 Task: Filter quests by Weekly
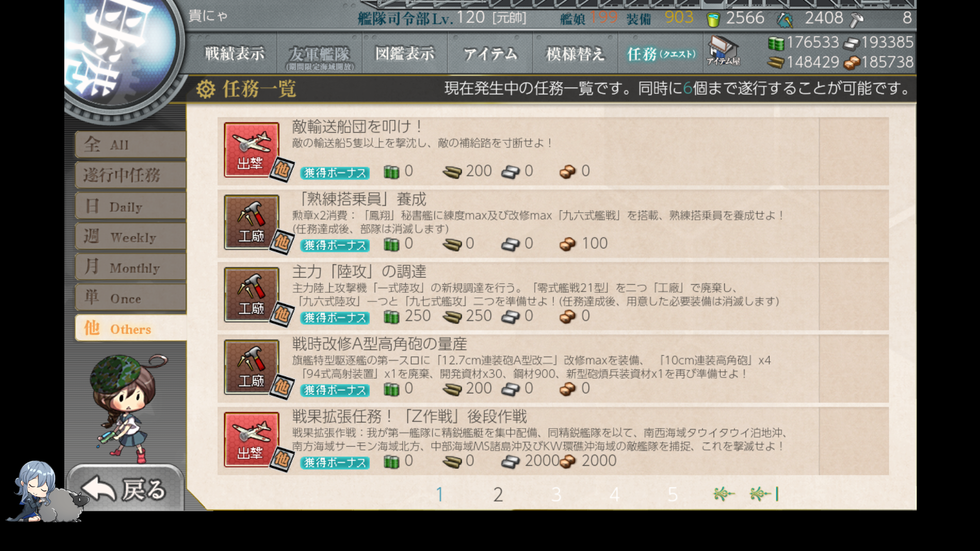131,237
